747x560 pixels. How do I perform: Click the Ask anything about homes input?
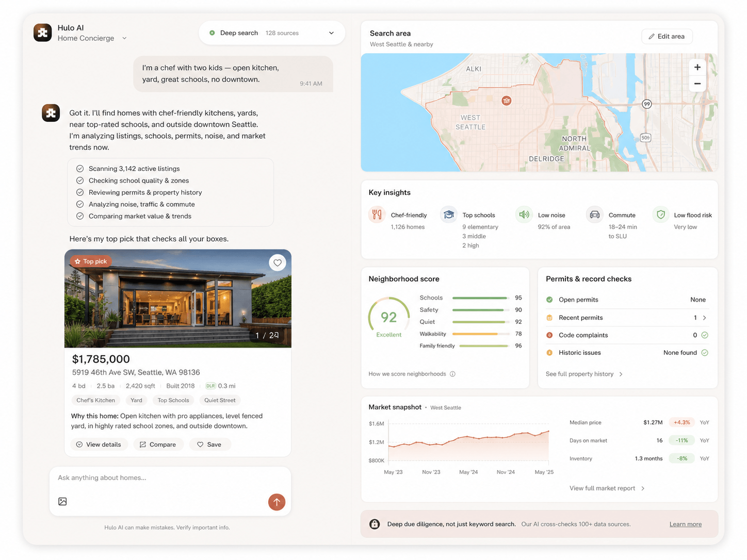(x=170, y=478)
